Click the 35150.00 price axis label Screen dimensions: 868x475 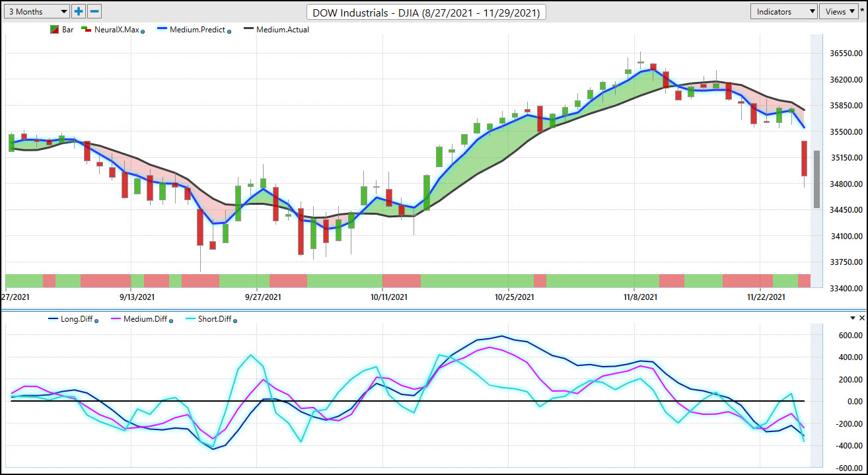846,157
